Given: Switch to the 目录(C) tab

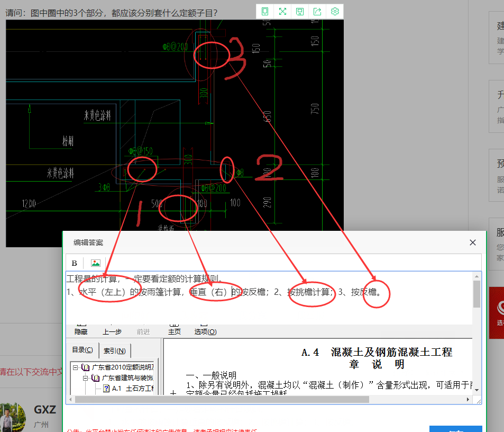Looking at the screenshot, I should pos(83,350).
